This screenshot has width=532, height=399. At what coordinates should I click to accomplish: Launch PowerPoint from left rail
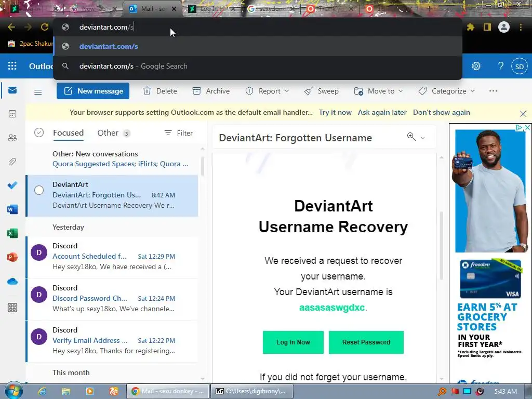pos(12,257)
